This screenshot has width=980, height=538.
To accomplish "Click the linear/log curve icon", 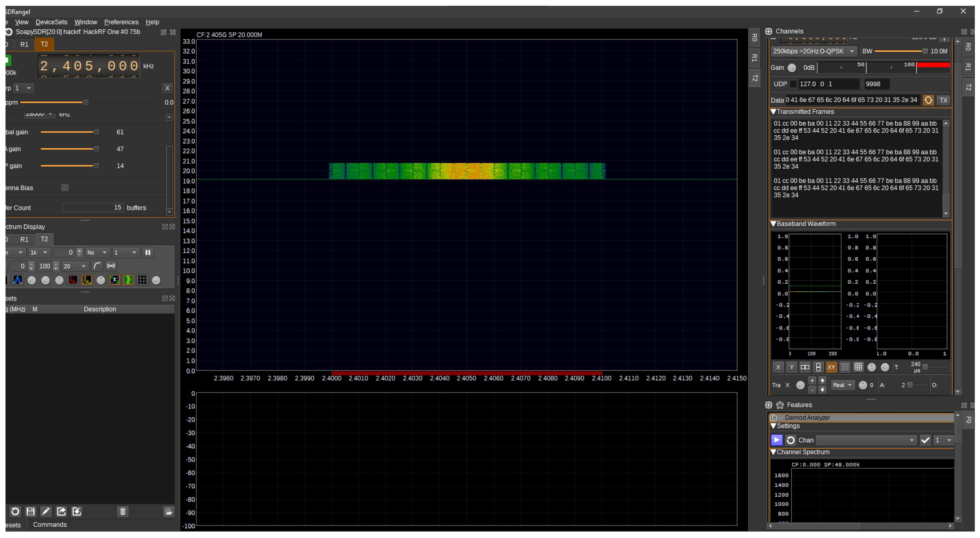I will tap(97, 266).
